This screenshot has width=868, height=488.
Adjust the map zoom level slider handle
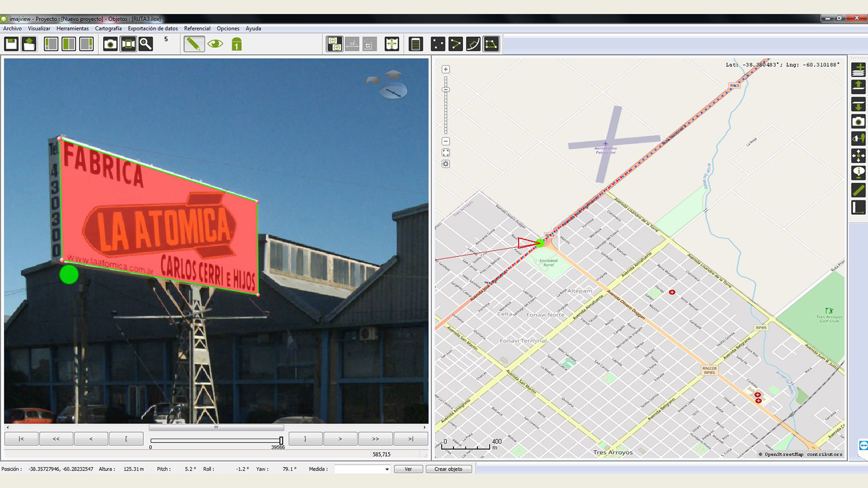coord(445,89)
